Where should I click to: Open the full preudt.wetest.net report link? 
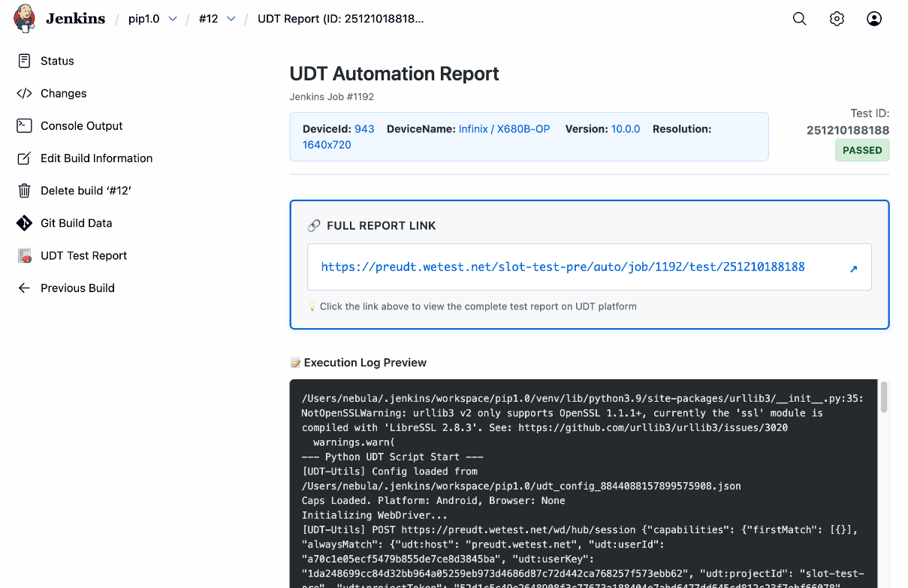click(563, 267)
